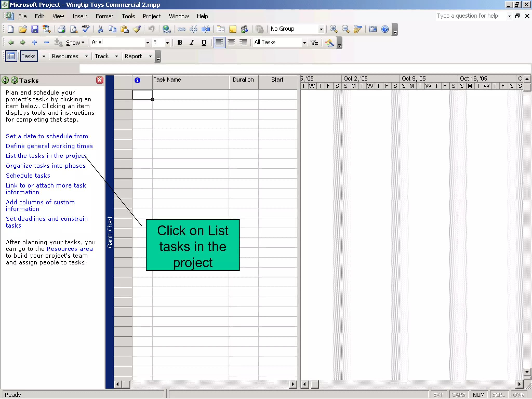The height and width of the screenshot is (399, 532).
Task: Click the Link Tasks chain icon
Action: point(181,29)
